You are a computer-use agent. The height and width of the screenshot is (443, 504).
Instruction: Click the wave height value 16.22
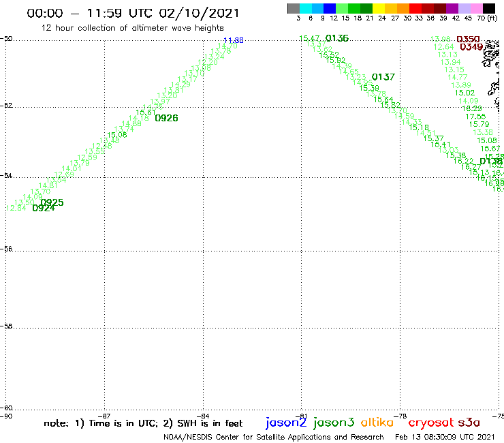[x=464, y=161]
